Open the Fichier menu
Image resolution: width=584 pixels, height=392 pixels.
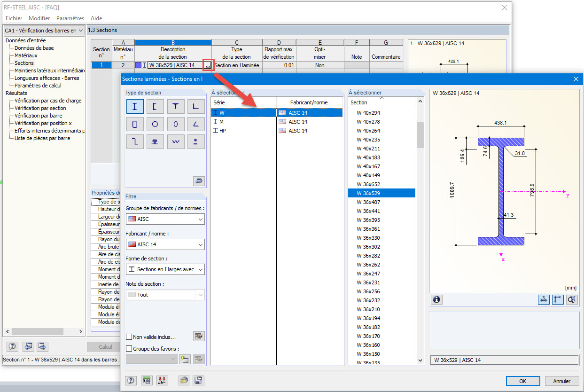14,18
